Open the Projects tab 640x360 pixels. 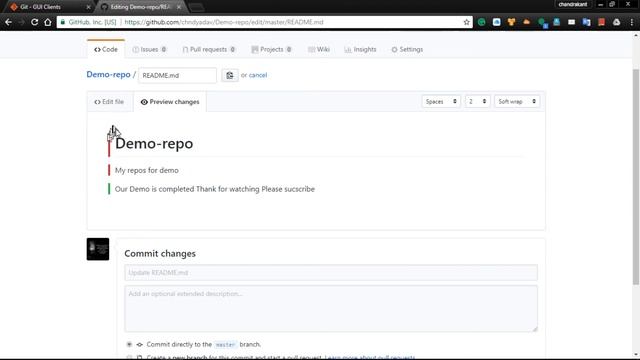click(271, 49)
